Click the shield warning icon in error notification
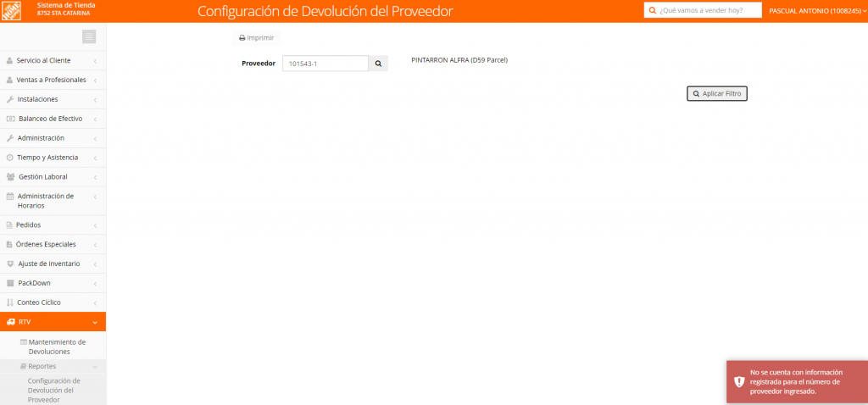Viewport: 868px width, 405px height. 739,381
